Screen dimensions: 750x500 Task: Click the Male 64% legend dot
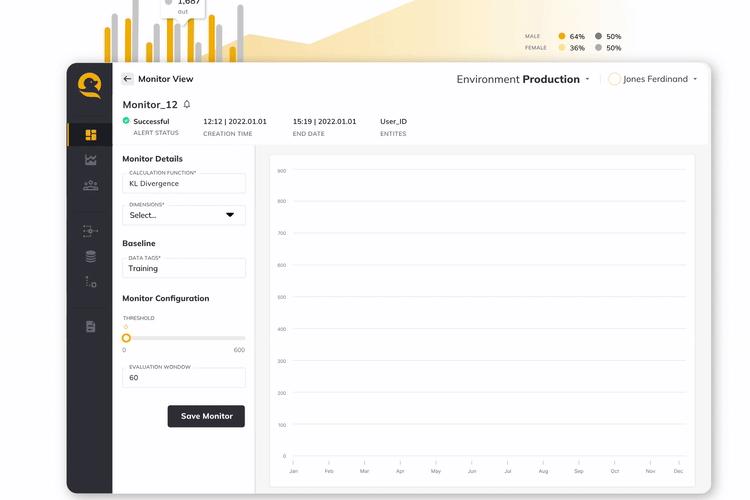(562, 36)
